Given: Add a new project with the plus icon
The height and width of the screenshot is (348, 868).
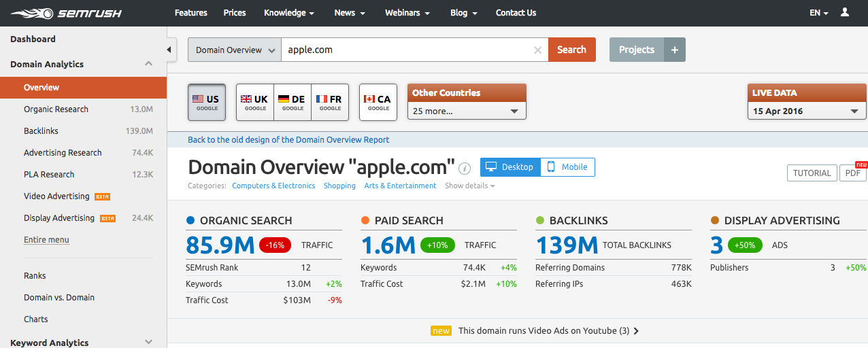Looking at the screenshot, I should 675,50.
